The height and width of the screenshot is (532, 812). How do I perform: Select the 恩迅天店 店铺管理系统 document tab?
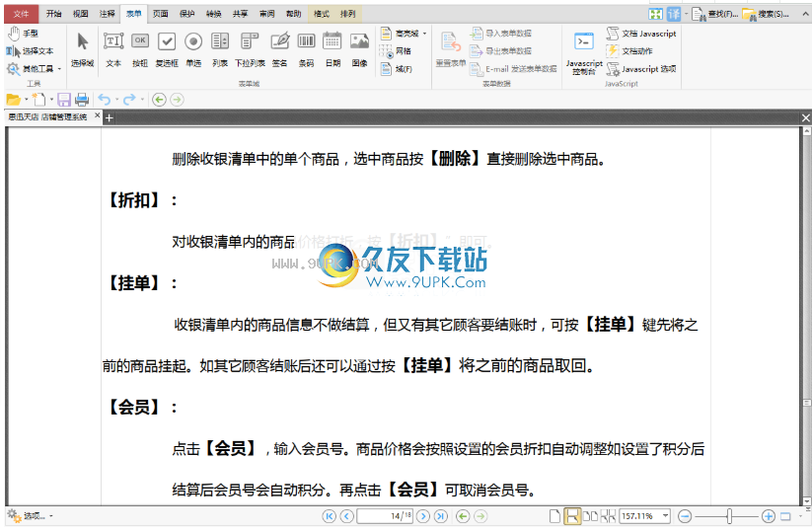coord(47,117)
